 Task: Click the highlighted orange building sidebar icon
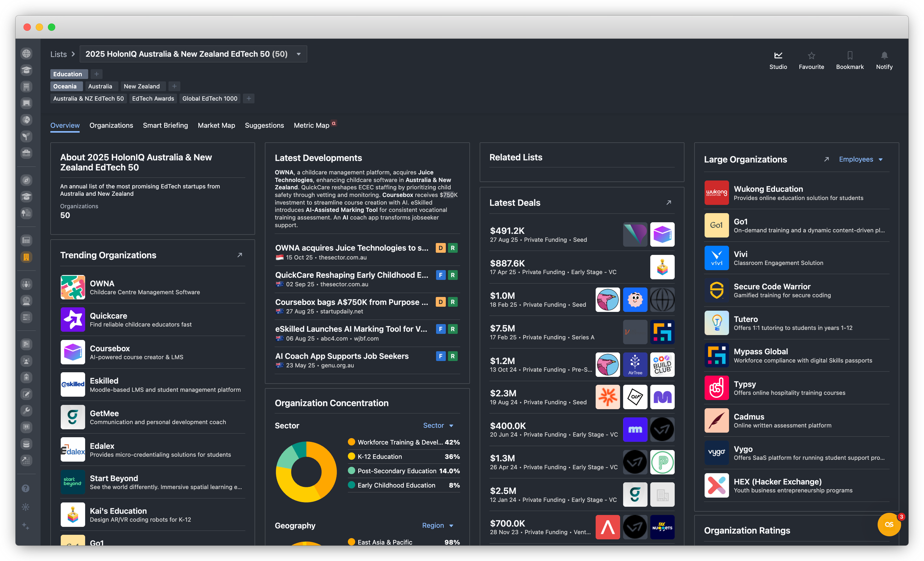point(26,257)
